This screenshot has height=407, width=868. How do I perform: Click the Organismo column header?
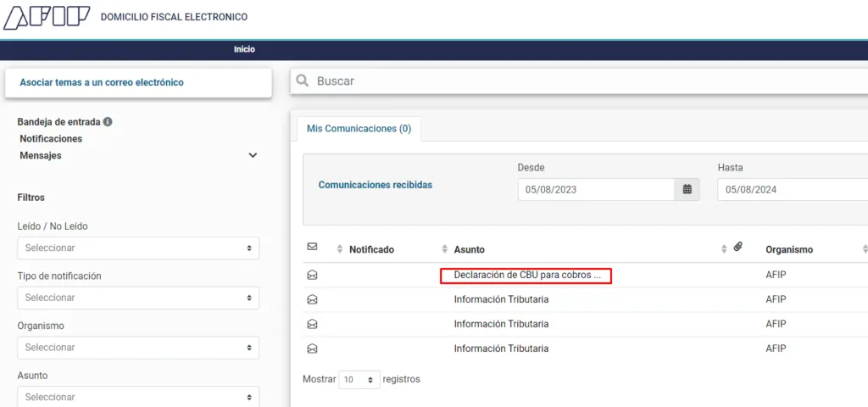789,250
